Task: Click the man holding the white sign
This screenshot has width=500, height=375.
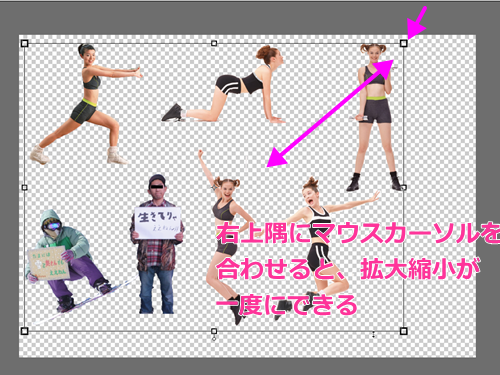Action: point(157,244)
